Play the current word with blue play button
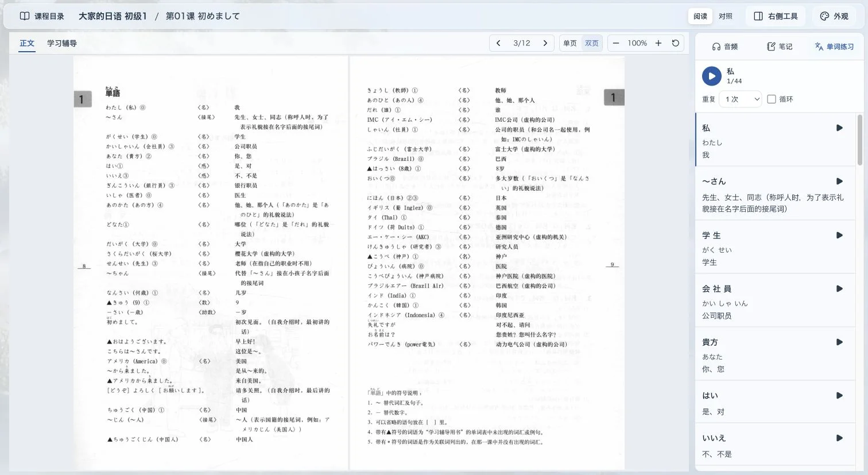Image resolution: width=868 pixels, height=475 pixels. [712, 76]
